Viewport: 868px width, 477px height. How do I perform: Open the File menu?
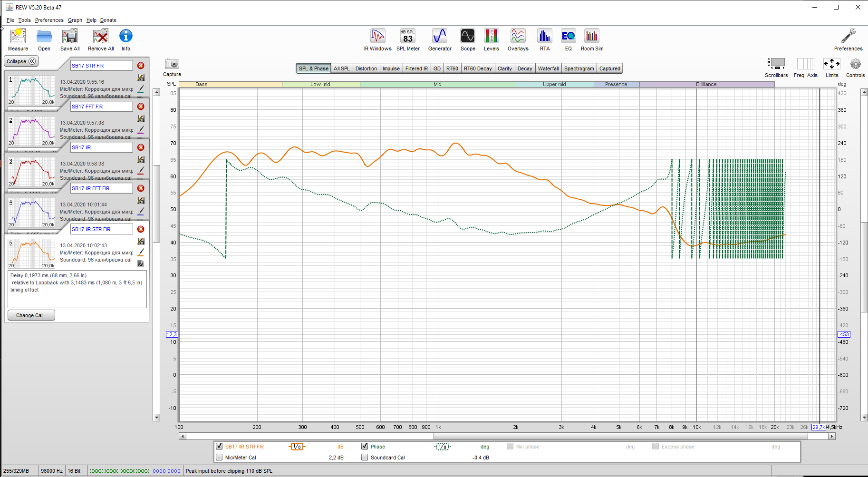click(10, 20)
